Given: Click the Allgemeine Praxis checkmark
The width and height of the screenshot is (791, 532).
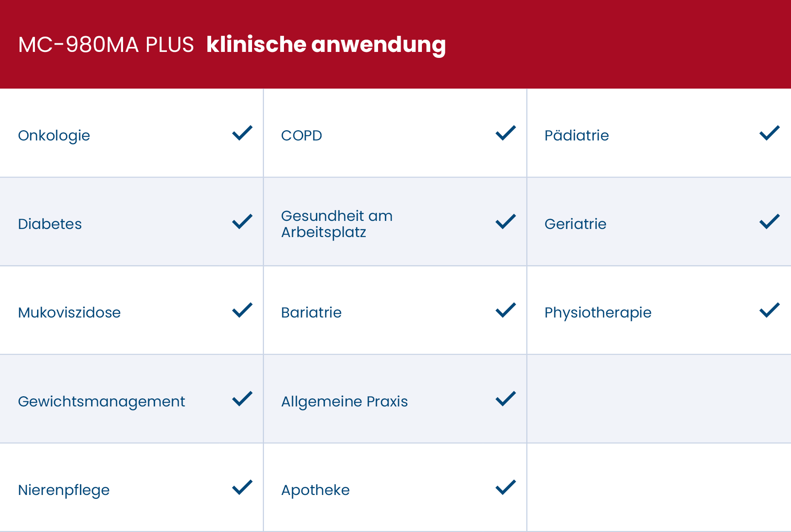Looking at the screenshot, I should [x=506, y=399].
